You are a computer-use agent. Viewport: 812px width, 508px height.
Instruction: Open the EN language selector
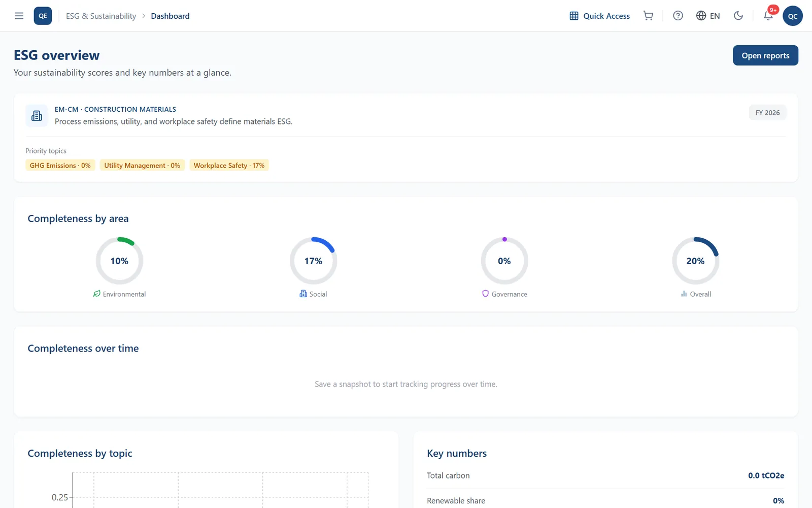708,16
